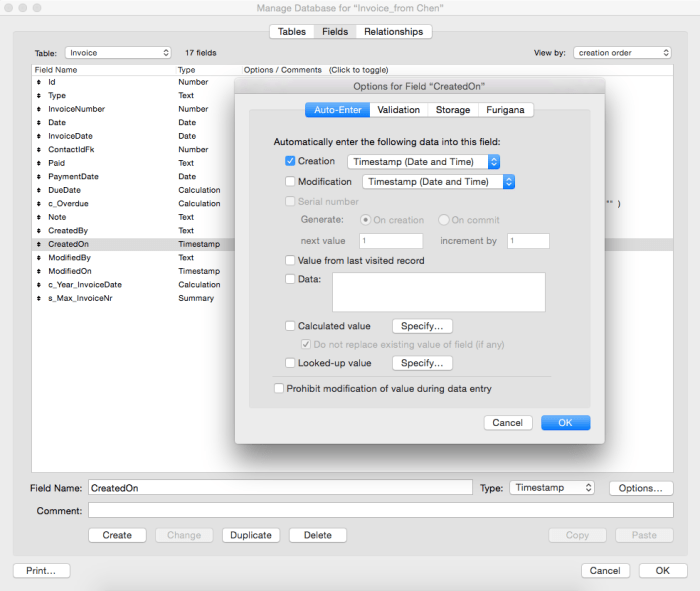Viewport: 700px width, 591px height.
Task: Open the Creation Timestamp dropdown
Action: coord(423,161)
